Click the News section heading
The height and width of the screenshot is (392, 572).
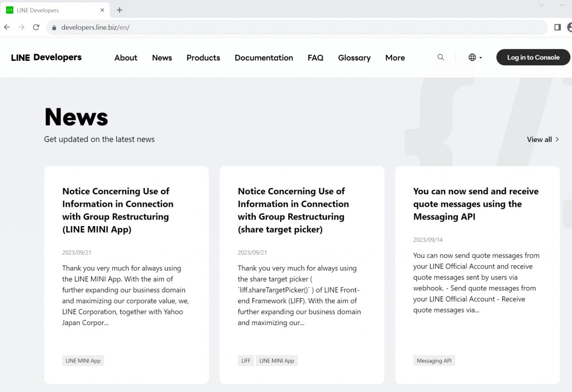(x=76, y=117)
